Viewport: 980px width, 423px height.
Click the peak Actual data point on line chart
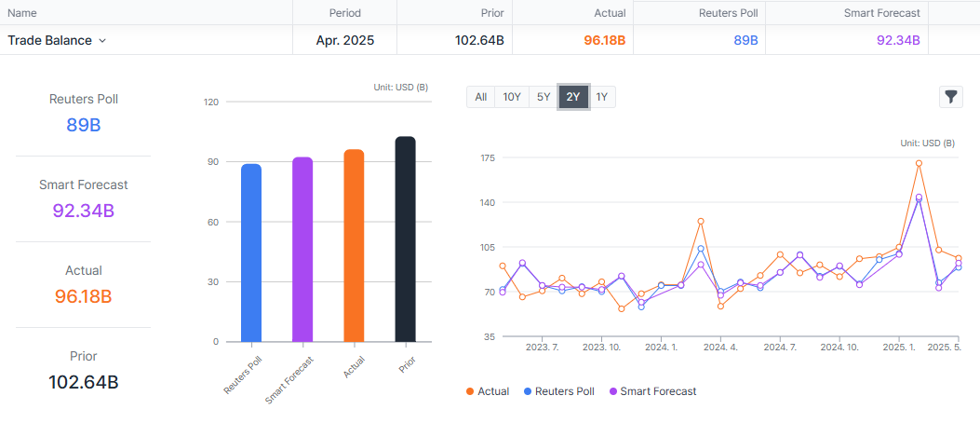pyautogui.click(x=919, y=163)
